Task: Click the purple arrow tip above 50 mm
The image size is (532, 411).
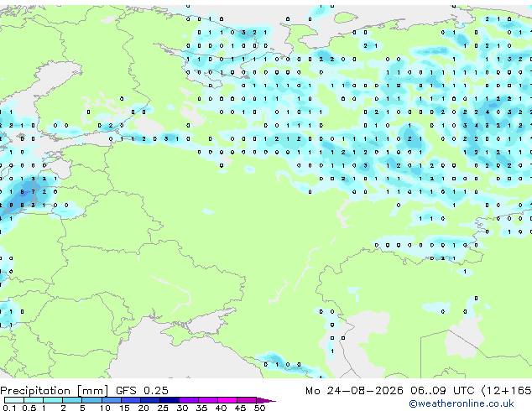Action: pyautogui.click(x=266, y=400)
